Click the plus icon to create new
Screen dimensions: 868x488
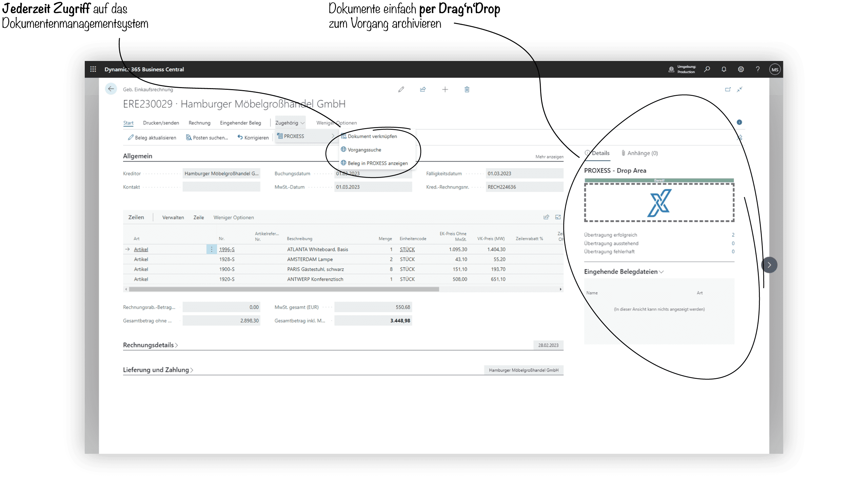click(445, 89)
